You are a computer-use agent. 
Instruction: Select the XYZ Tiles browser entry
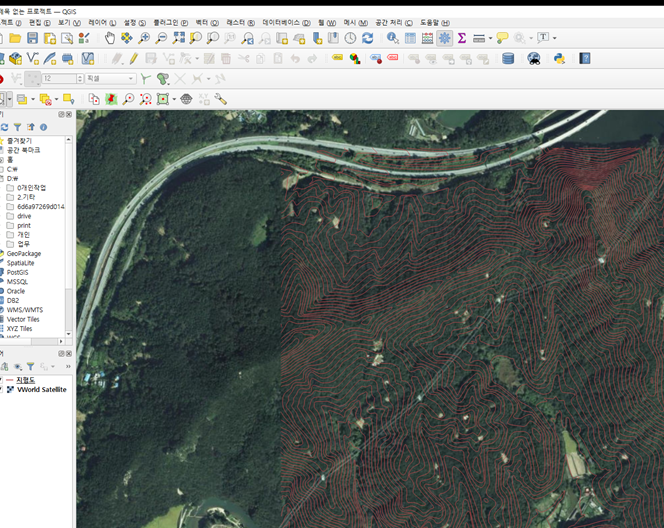(x=19, y=329)
